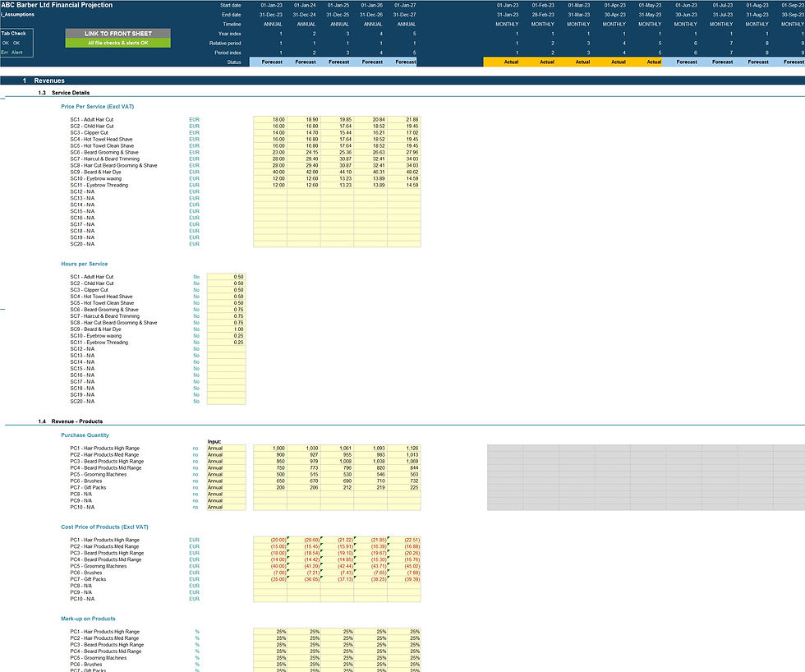Click the Price Per Service (Excl VAT) heading
The height and width of the screenshot is (672, 805).
98,107
